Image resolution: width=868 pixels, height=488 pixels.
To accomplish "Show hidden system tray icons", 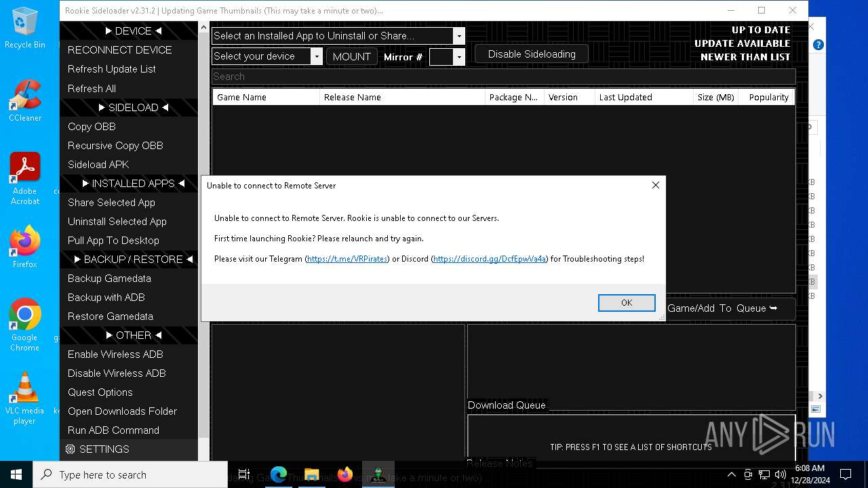I will tap(731, 474).
